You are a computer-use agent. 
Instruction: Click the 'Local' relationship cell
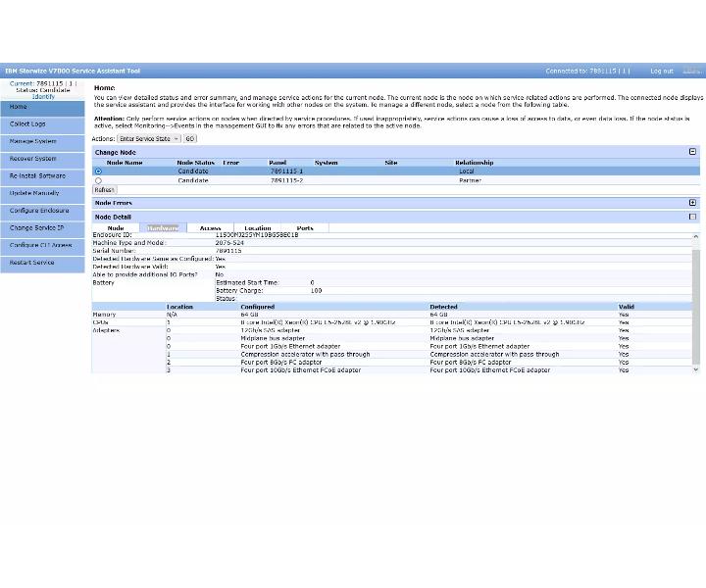click(x=467, y=171)
